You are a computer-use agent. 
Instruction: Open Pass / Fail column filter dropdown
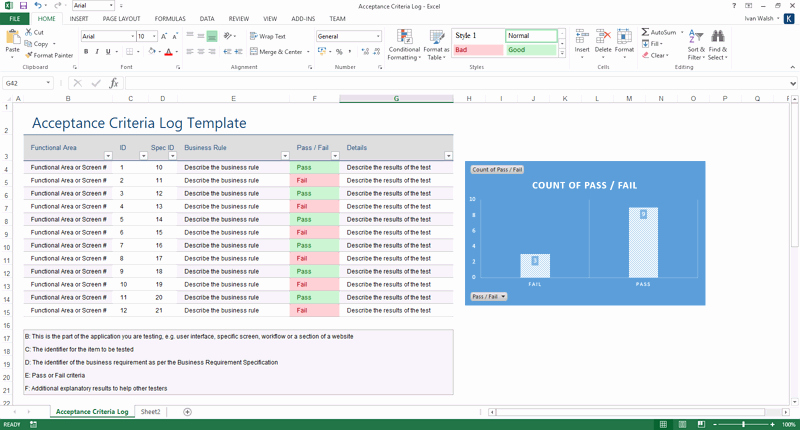335,156
